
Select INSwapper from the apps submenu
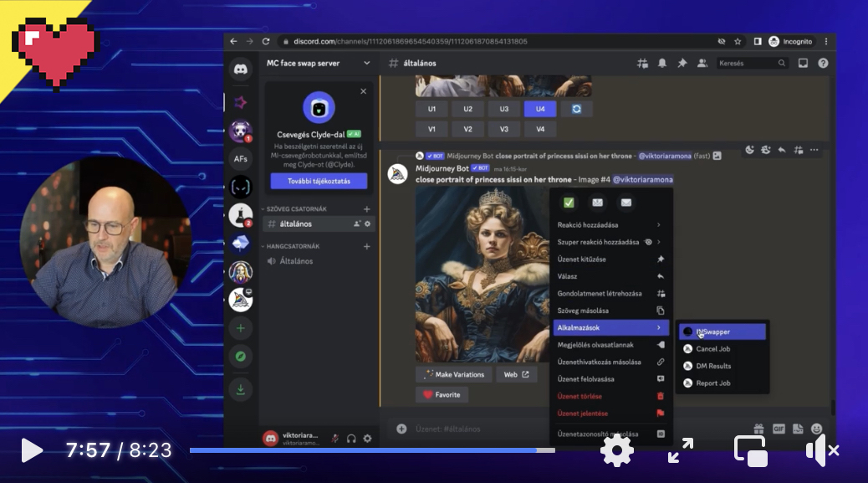click(722, 331)
